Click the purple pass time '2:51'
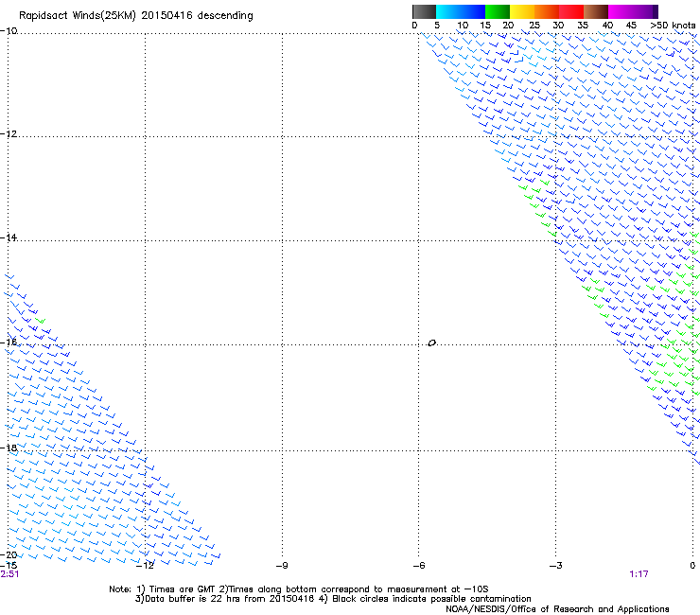 [9, 574]
